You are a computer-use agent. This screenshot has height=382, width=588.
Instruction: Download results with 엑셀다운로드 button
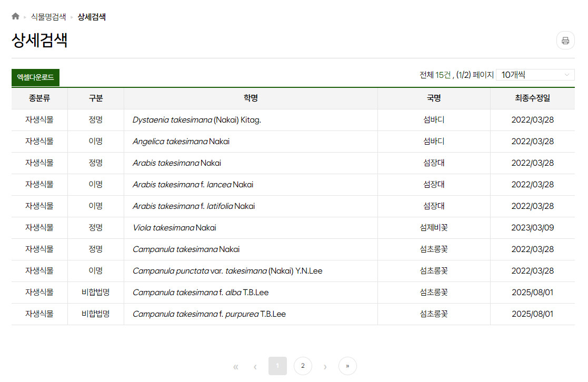35,77
